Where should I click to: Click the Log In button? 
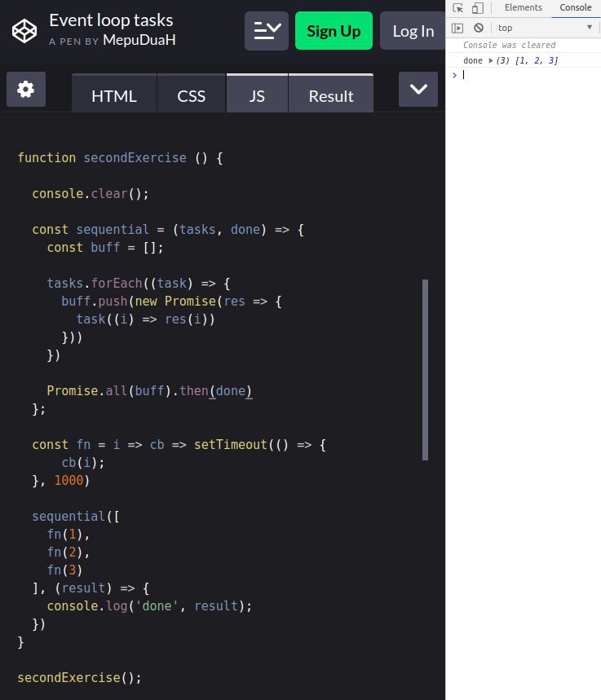pos(413,31)
